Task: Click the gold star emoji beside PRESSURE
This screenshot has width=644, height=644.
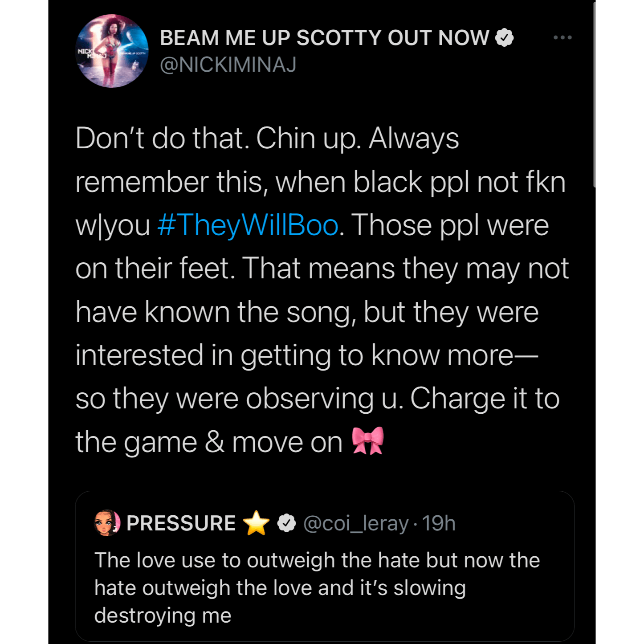Action: tap(257, 523)
